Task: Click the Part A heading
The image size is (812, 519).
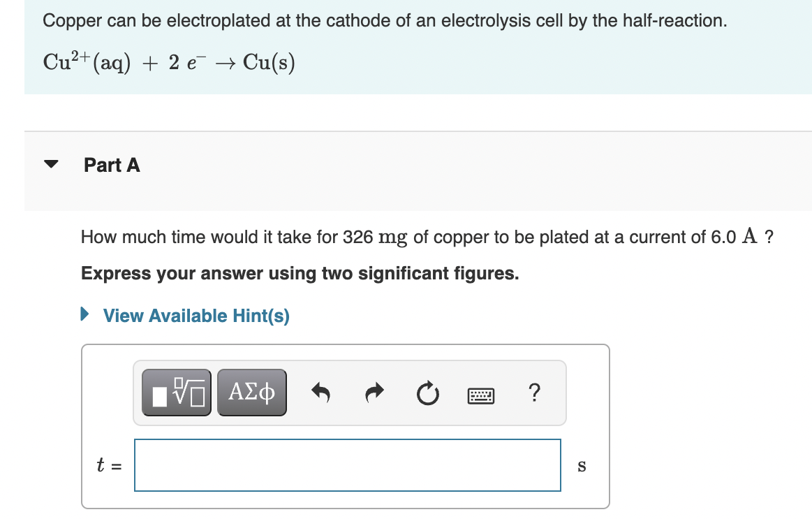Action: 112,165
